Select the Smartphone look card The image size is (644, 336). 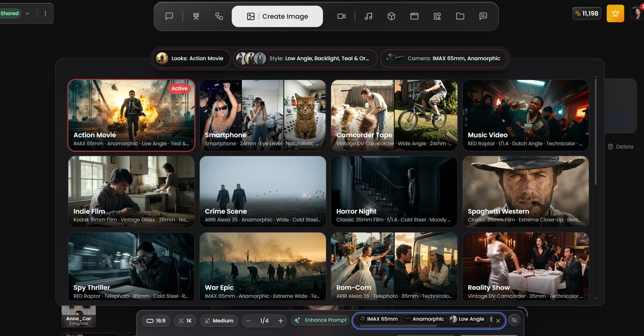[x=263, y=115]
